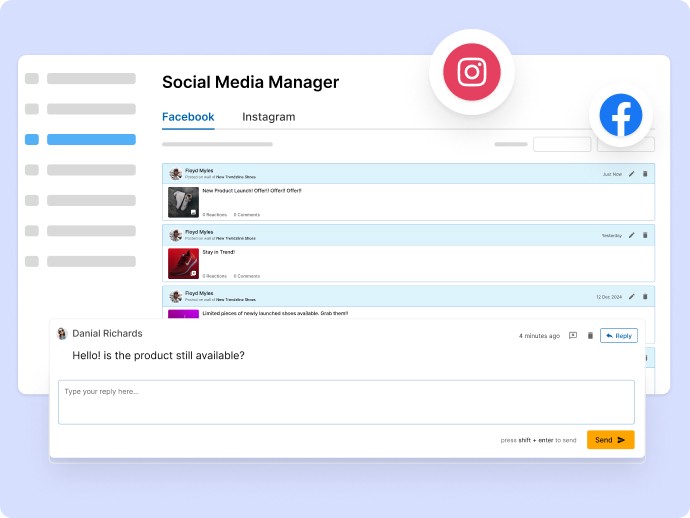This screenshot has width=690, height=518.
Task: Click the 'New Product Launch! Offer!! Offer!! Offer!!' post text
Action: [252, 191]
